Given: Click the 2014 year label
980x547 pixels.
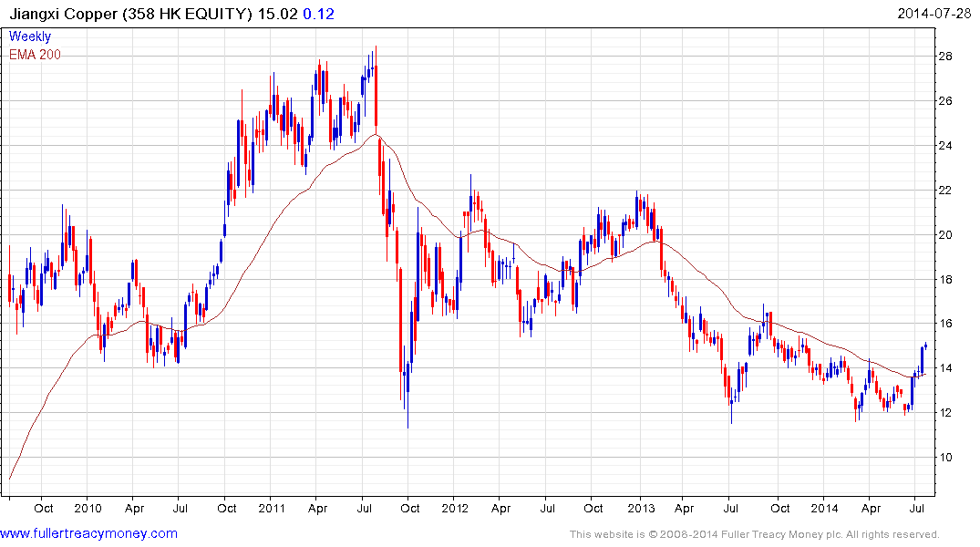Looking at the screenshot, I should pyautogui.click(x=824, y=508).
